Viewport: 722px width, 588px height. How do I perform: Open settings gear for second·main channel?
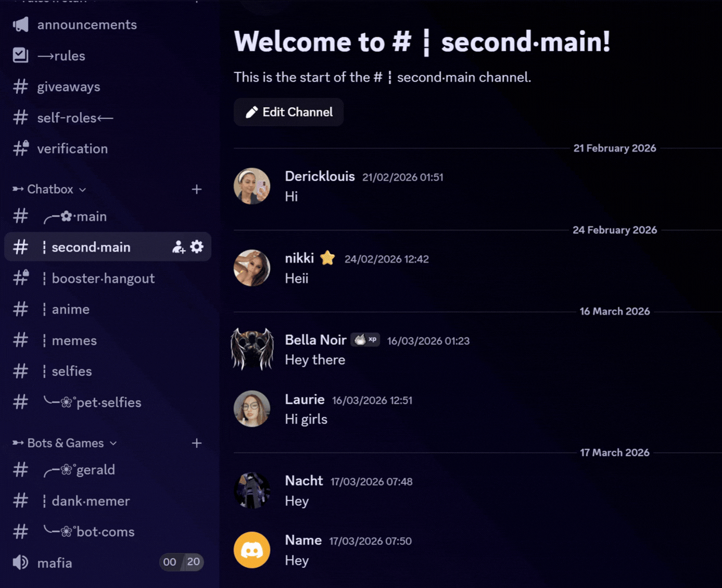pos(197,247)
